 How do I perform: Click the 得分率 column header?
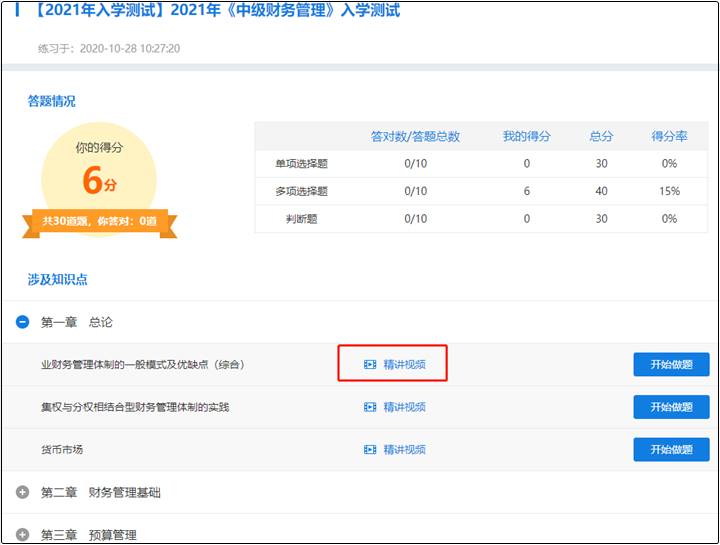click(x=669, y=136)
